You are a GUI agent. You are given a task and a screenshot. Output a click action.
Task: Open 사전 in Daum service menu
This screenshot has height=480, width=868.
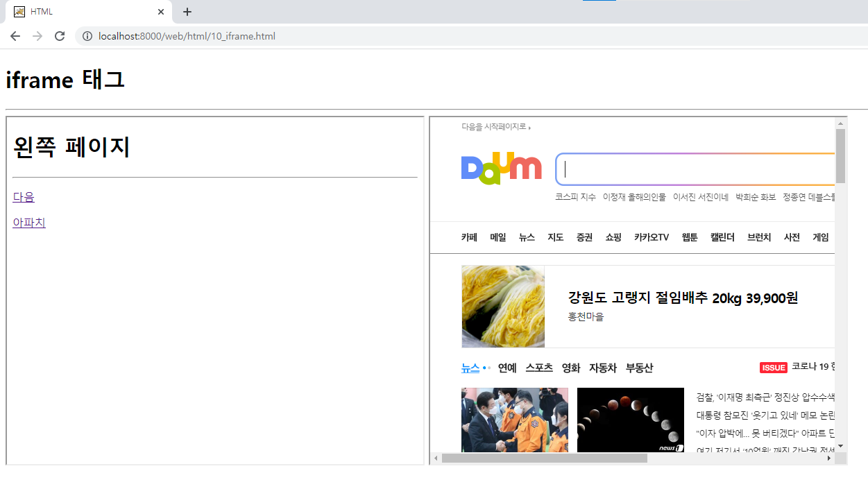pos(792,237)
